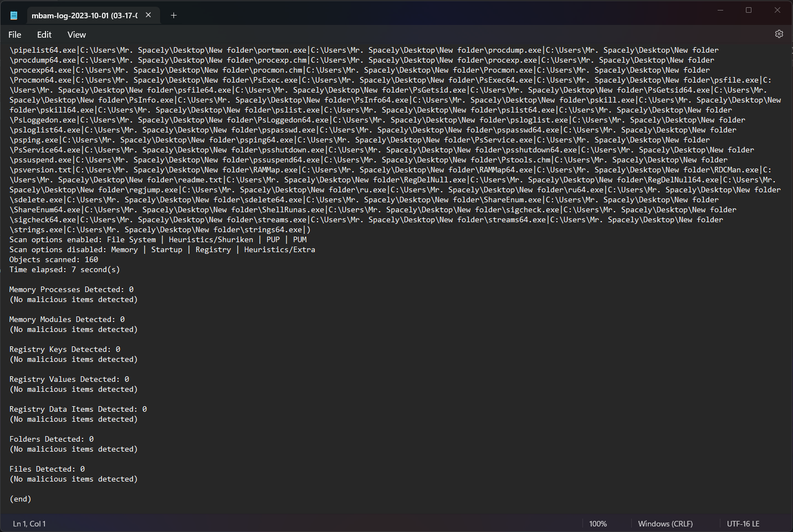Image resolution: width=793 pixels, height=532 pixels.
Task: Open the View menu
Action: coord(76,34)
